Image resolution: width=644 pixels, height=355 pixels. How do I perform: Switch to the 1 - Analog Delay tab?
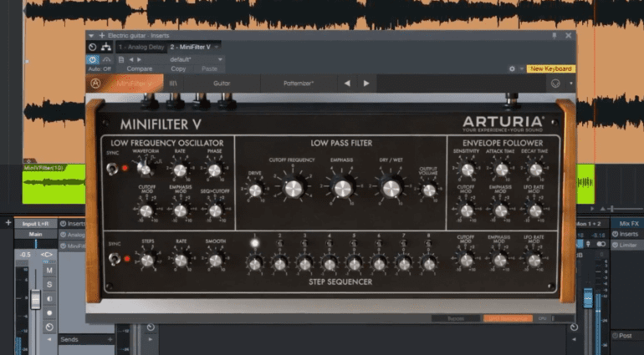point(141,48)
